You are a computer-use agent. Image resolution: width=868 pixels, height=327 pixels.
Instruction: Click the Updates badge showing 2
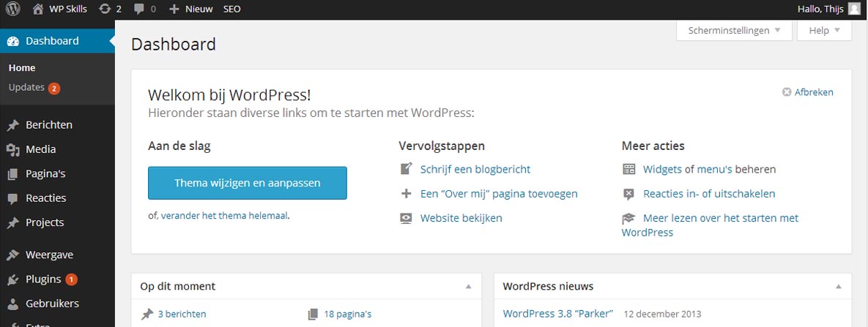[53, 88]
